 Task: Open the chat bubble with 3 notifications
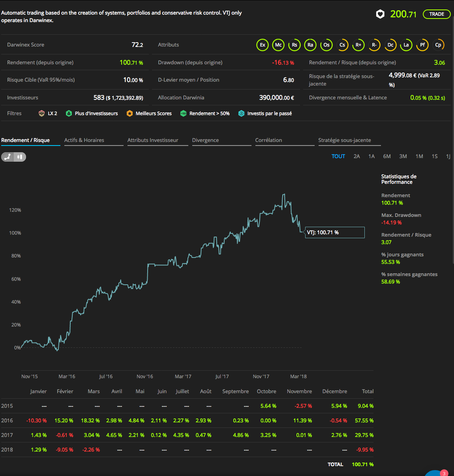436,473
